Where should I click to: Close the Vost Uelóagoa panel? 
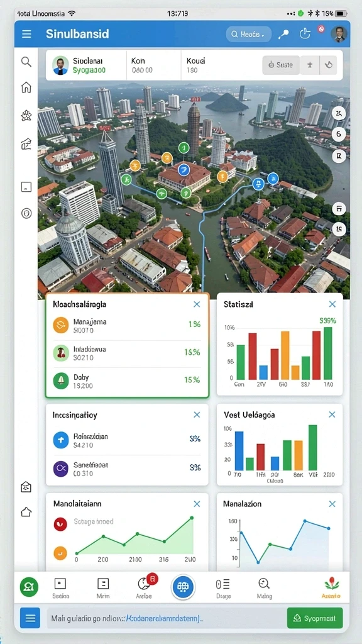332,415
